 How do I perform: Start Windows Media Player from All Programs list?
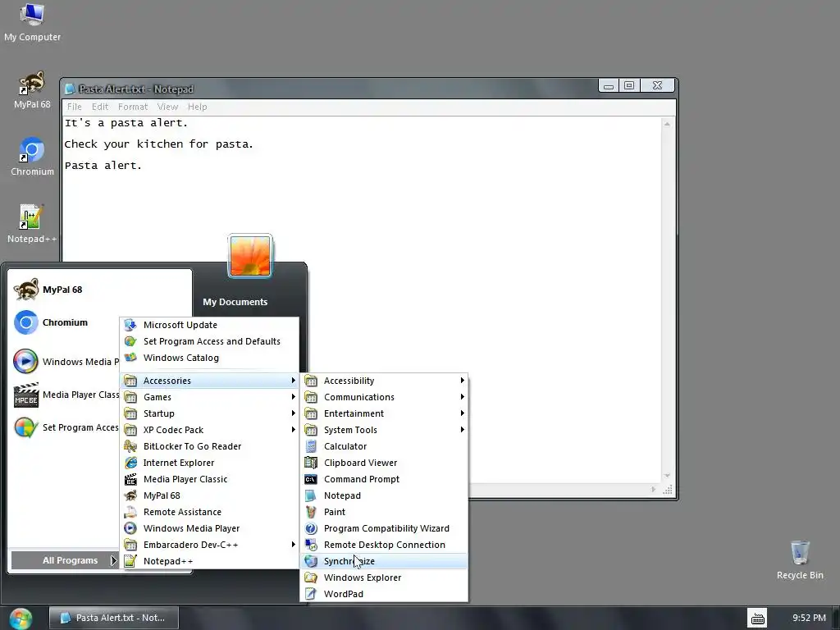point(209,528)
